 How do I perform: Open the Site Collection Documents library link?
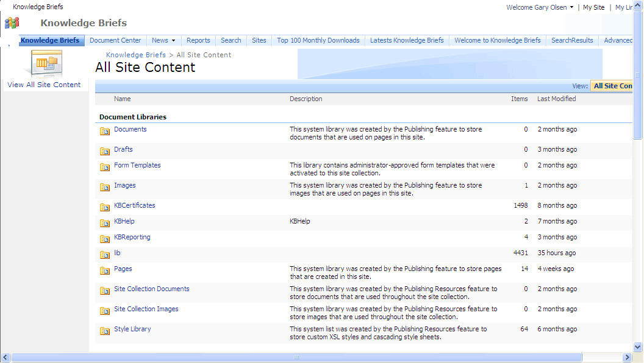(151, 289)
